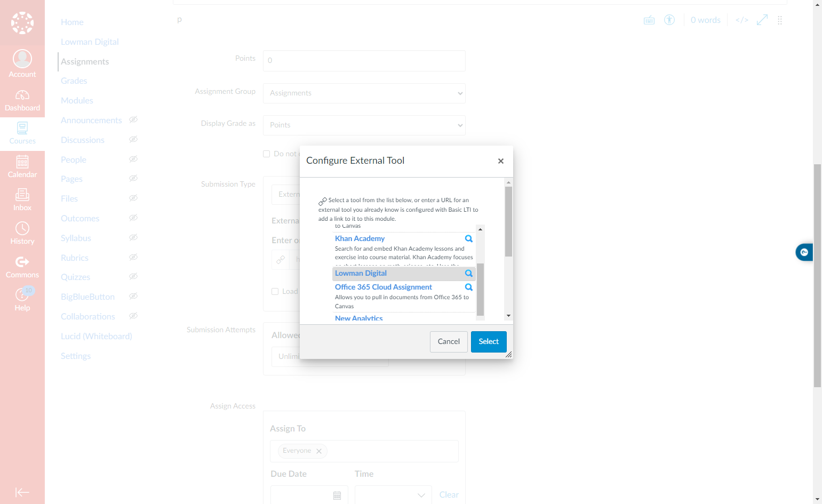Switch to HTML editor view icon
This screenshot has height=504, width=822.
pos(742,20)
